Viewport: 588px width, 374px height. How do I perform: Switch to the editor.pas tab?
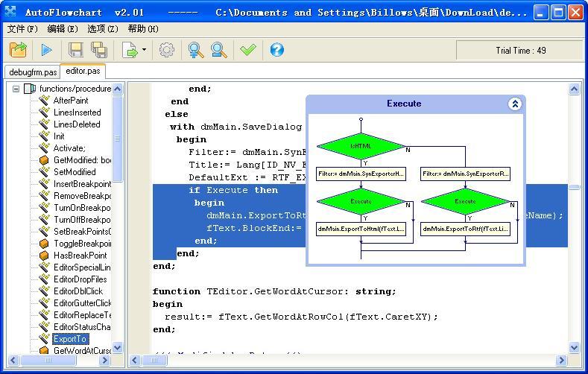(x=83, y=71)
